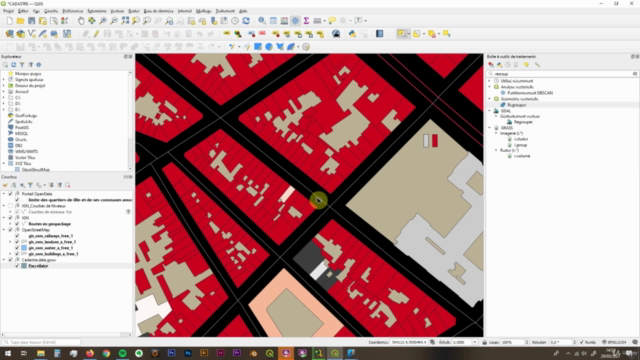Open the EPSG:2154 projection settings

pos(614,342)
